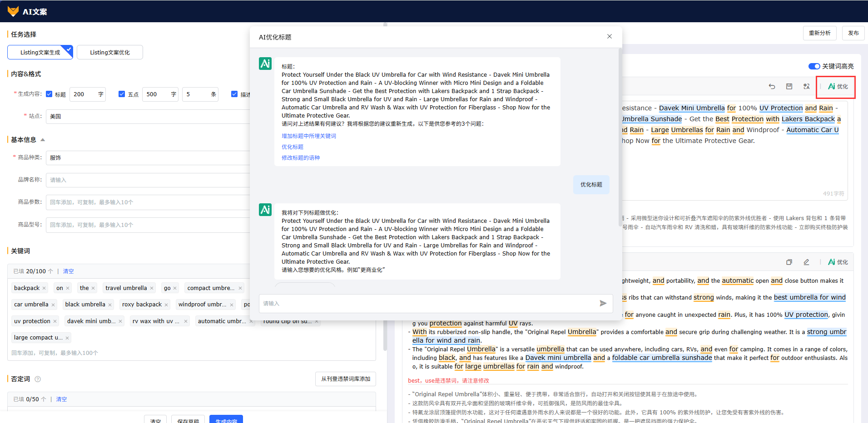Image resolution: width=868 pixels, height=423 pixels.
Task: Click the 重新分析 button
Action: [x=819, y=33]
